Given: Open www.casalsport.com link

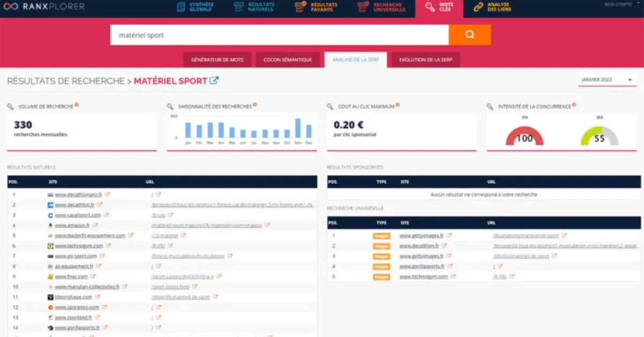Looking at the screenshot, I should tap(78, 215).
